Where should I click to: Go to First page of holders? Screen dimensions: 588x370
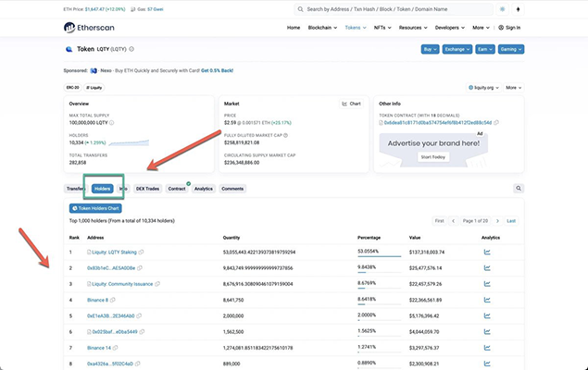coord(440,221)
